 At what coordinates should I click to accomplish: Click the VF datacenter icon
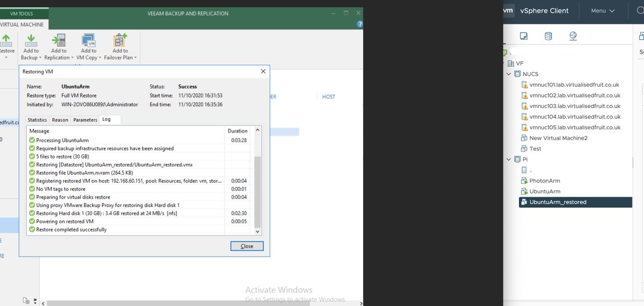coord(510,63)
